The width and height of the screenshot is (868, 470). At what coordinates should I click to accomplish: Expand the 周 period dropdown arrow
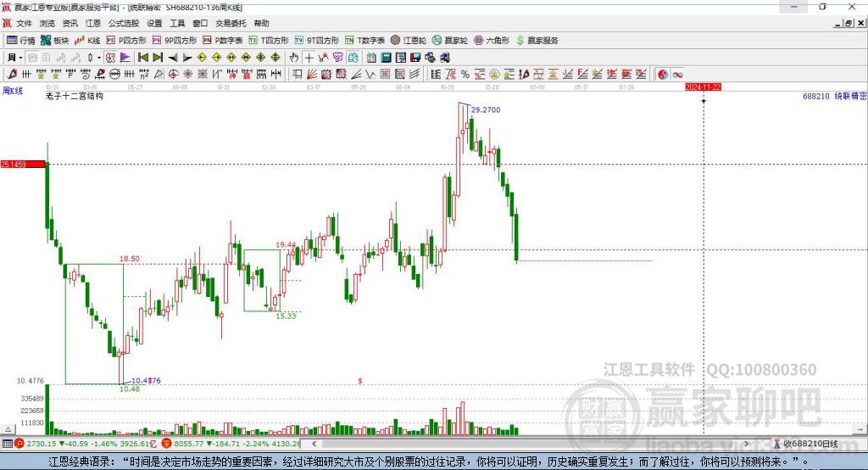pos(20,58)
